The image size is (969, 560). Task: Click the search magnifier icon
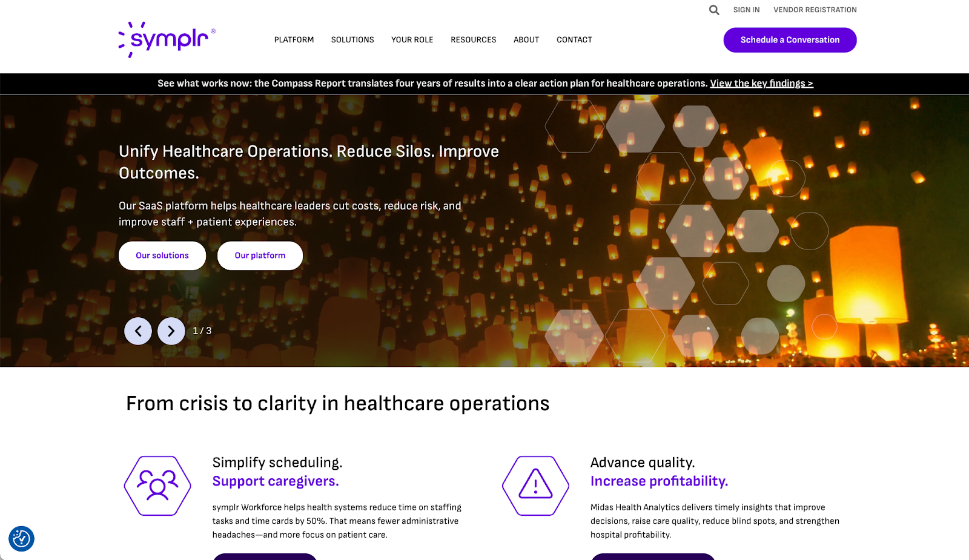714,10
